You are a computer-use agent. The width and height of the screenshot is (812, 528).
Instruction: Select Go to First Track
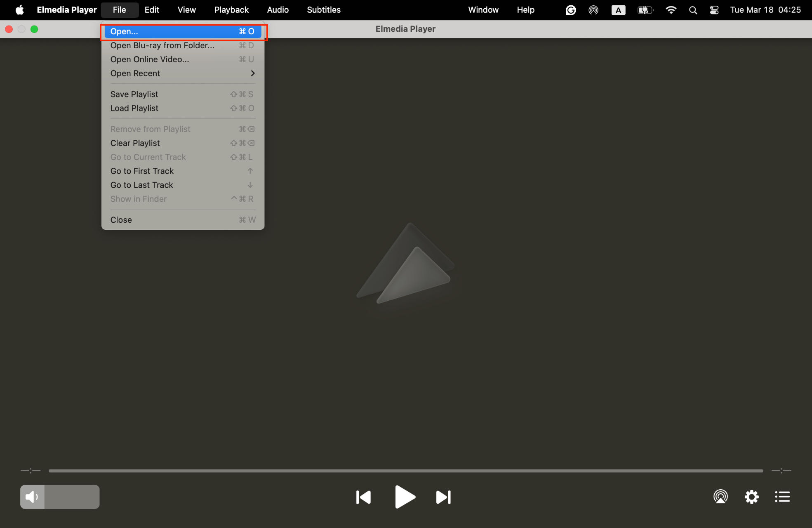point(183,171)
